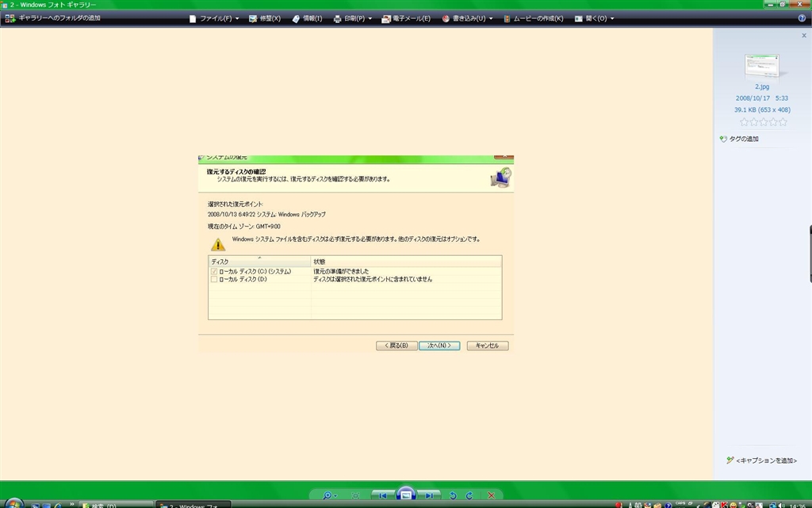Click the time 5:33 in info pane
The width and height of the screenshot is (812, 508).
tap(781, 97)
